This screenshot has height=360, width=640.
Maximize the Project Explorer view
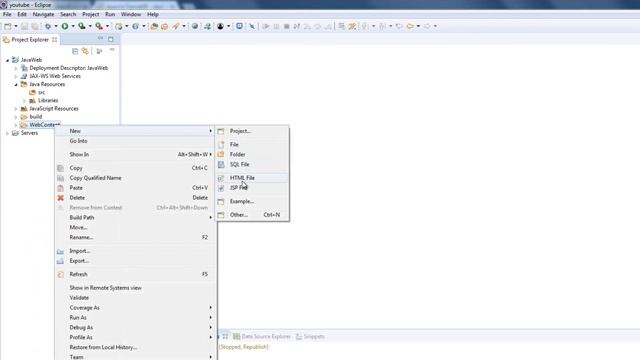(111, 39)
